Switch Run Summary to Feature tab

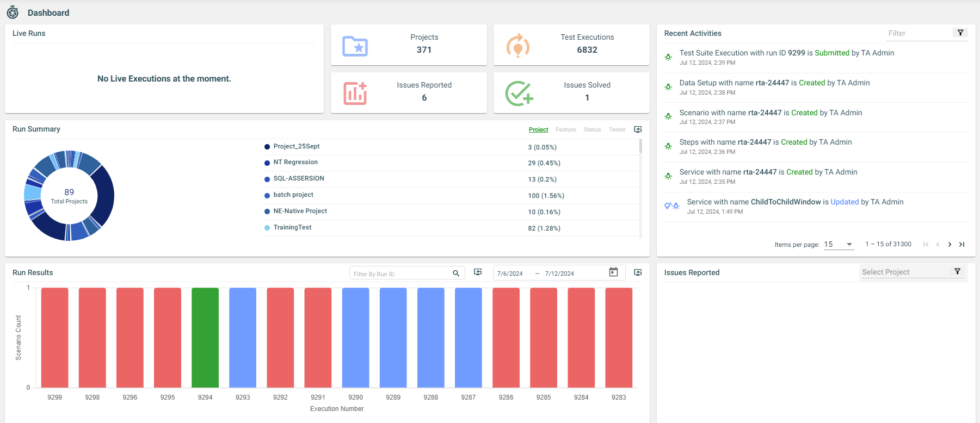click(x=565, y=130)
